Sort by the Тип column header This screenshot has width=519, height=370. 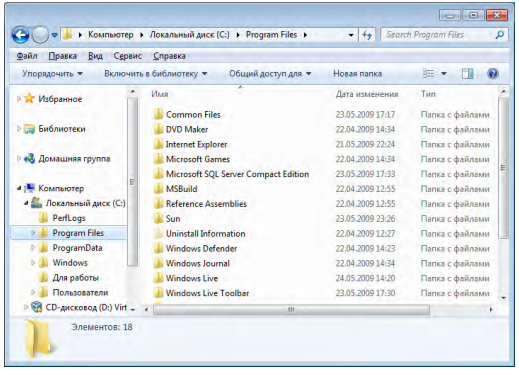pyautogui.click(x=428, y=94)
